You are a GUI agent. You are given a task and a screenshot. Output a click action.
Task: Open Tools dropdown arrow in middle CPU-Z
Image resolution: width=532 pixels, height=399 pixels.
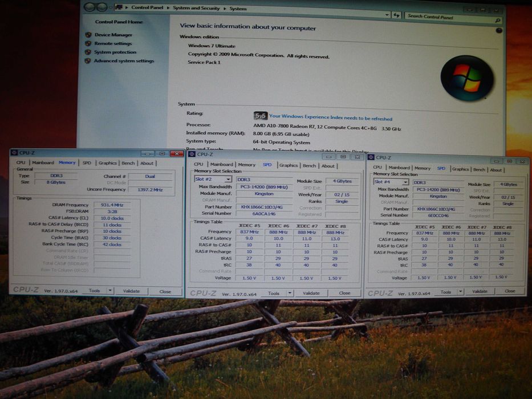point(290,293)
